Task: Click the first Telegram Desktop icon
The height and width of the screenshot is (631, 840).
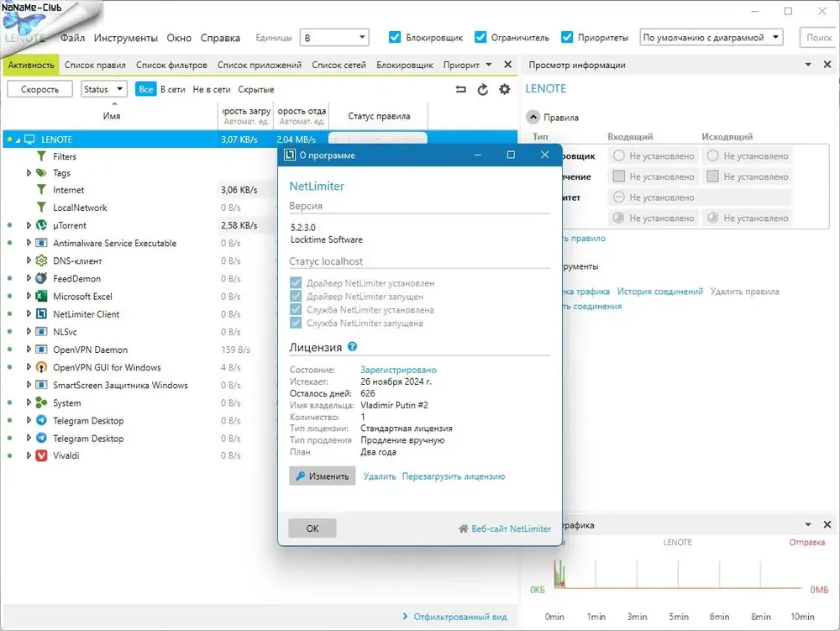Action: [41, 420]
